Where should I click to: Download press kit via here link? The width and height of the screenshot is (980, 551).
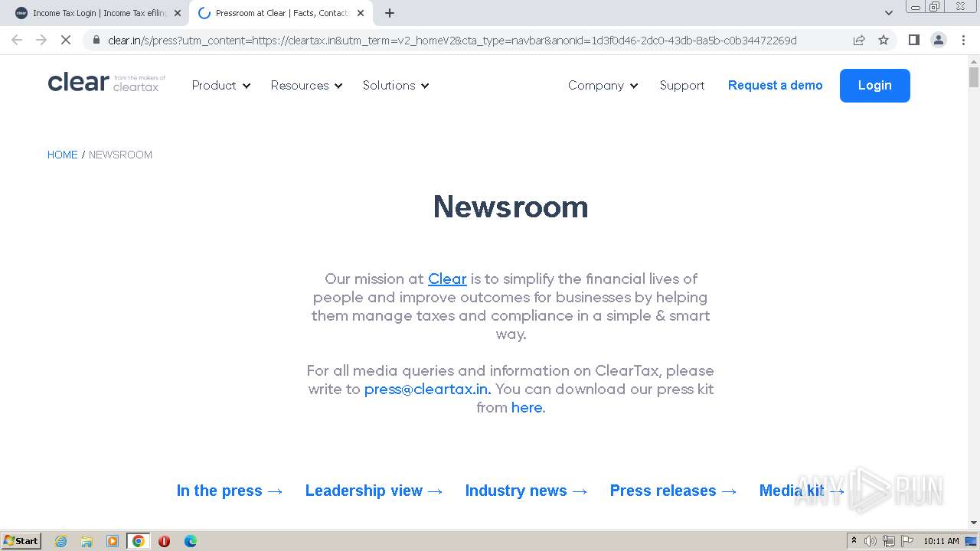527,408
